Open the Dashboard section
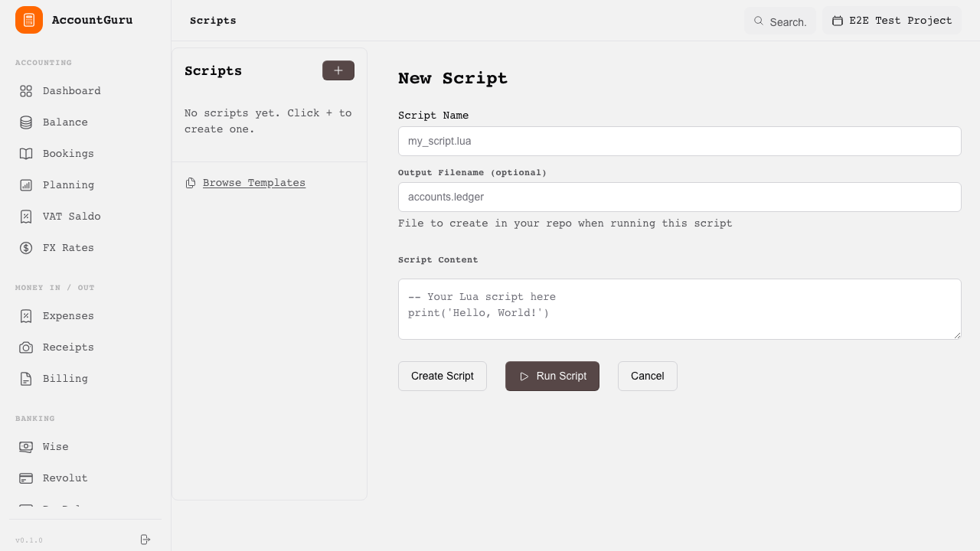Image resolution: width=980 pixels, height=551 pixels. pyautogui.click(x=71, y=90)
